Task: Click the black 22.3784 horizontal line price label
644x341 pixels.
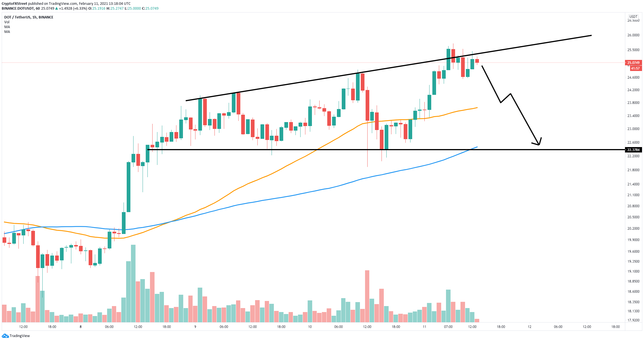Action: pos(633,150)
